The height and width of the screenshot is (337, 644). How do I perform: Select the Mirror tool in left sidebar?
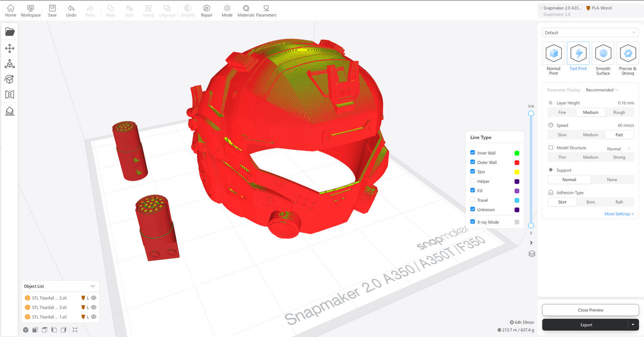[x=10, y=95]
